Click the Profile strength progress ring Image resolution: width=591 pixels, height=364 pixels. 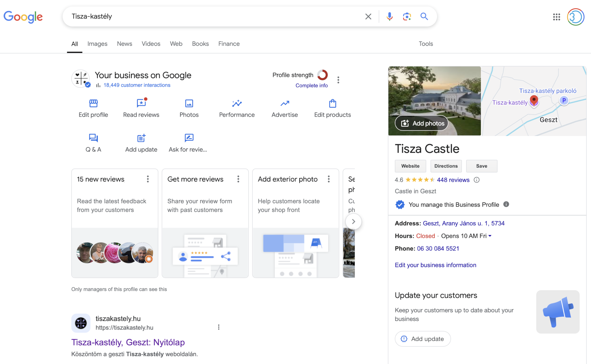[322, 75]
